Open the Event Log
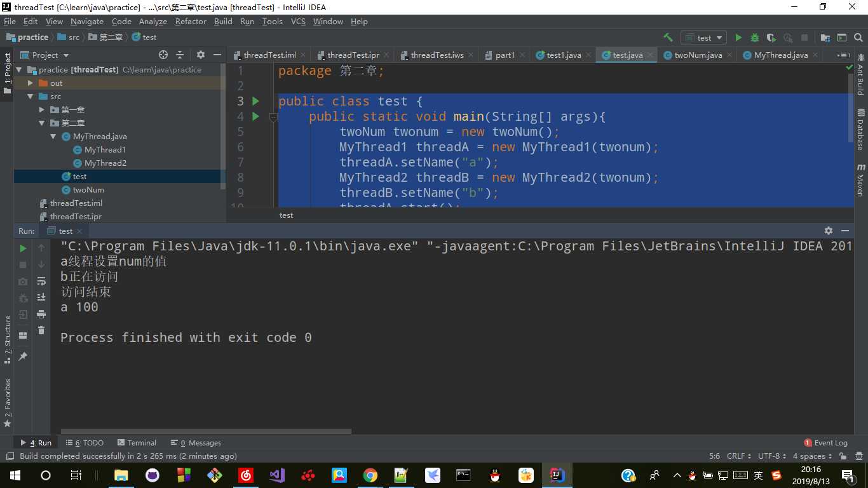The height and width of the screenshot is (488, 868). coord(825,443)
